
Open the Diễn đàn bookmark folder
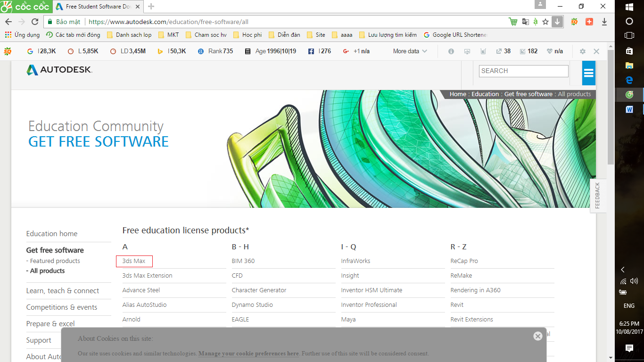coord(285,35)
